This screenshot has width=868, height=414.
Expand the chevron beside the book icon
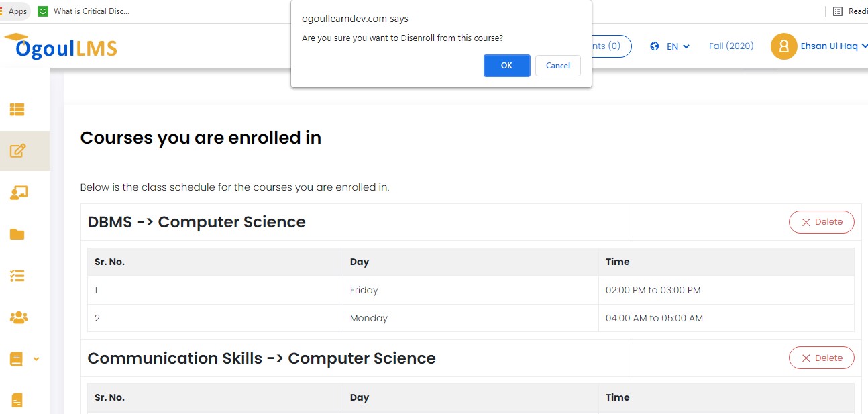click(36, 359)
